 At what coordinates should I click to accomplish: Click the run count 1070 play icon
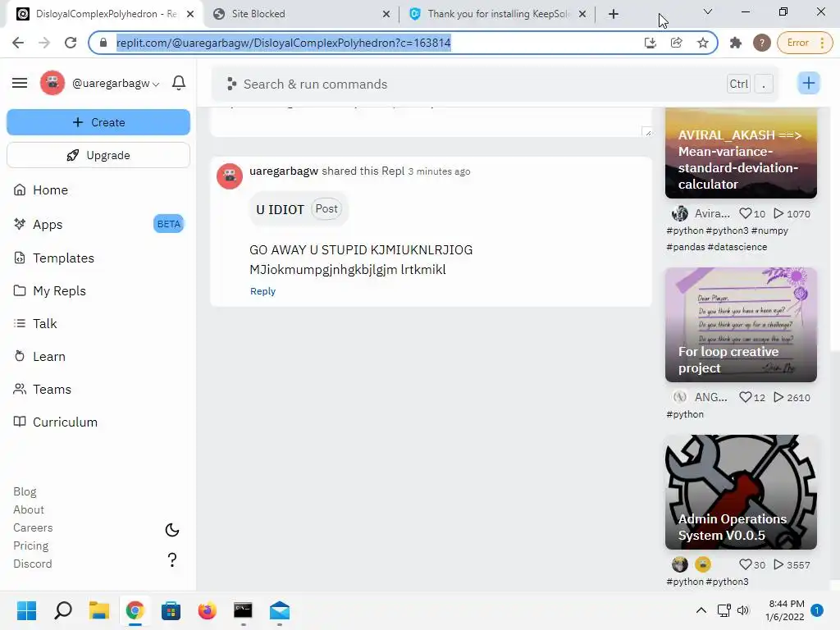click(778, 213)
